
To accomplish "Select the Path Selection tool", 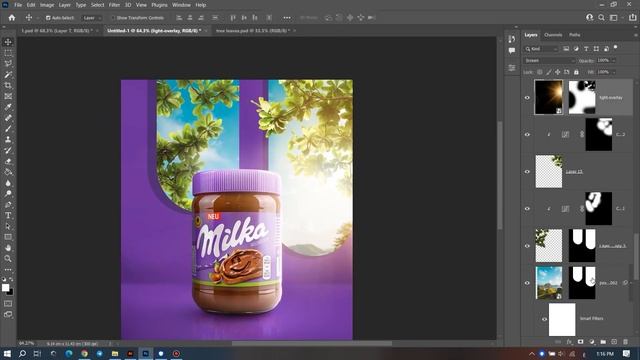I will 8,226.
